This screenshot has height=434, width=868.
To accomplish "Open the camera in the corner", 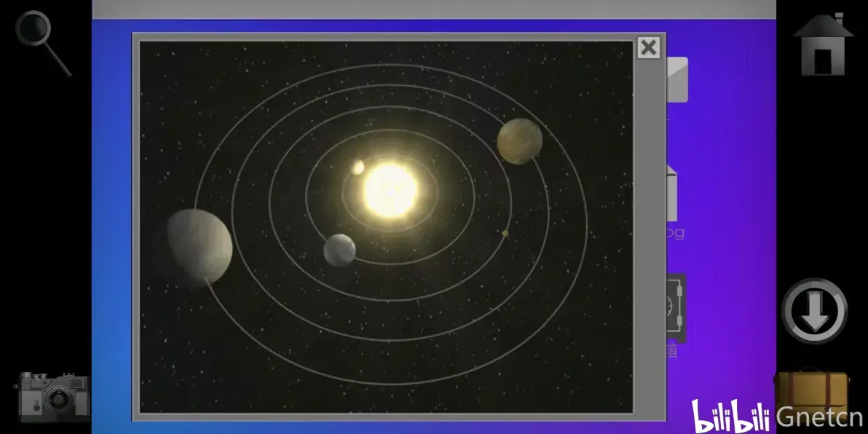I will coord(53,397).
